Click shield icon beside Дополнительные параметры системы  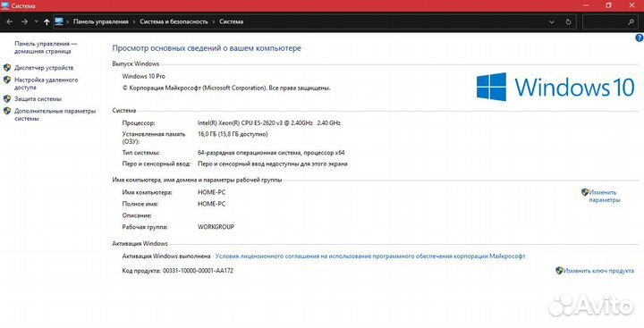point(7,111)
